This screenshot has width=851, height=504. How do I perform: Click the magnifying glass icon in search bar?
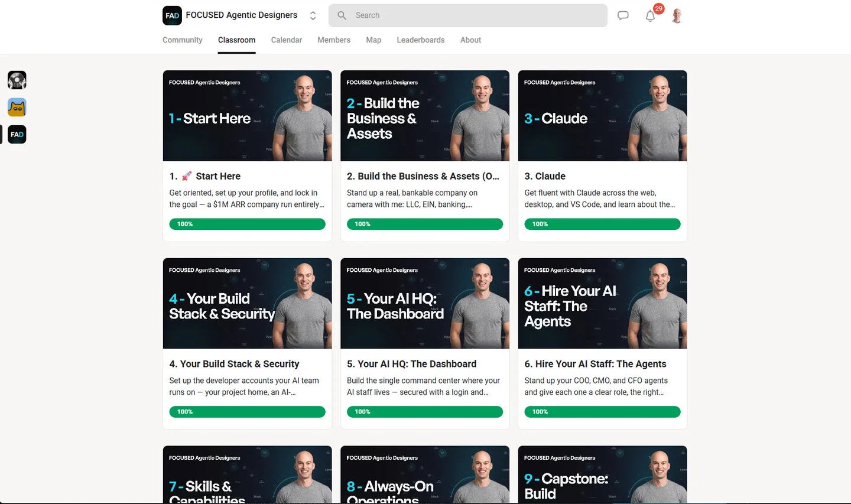[342, 15]
